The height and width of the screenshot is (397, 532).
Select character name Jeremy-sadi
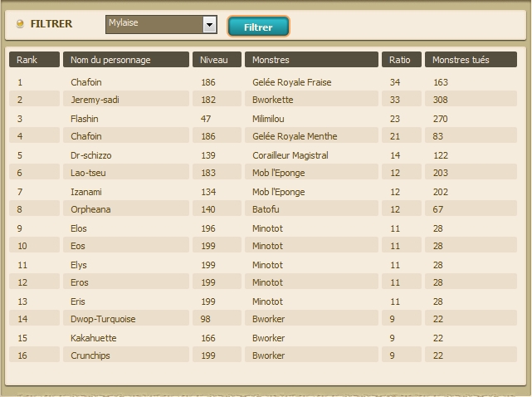(x=95, y=100)
